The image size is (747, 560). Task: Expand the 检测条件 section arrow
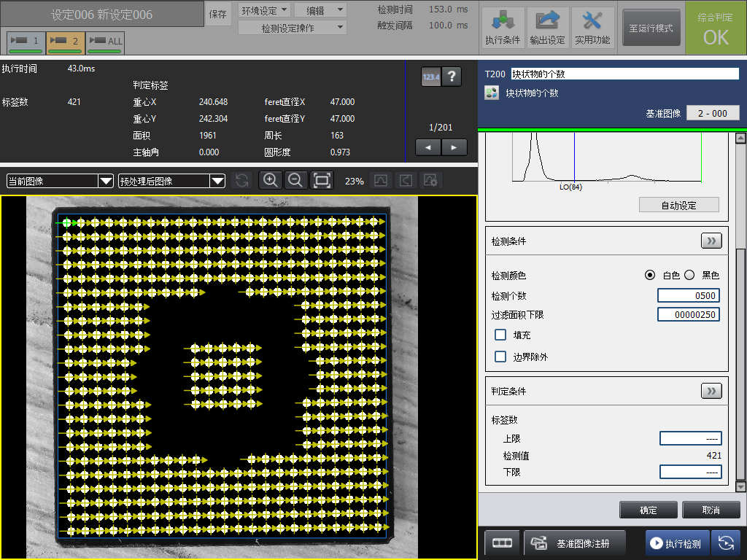(x=711, y=241)
